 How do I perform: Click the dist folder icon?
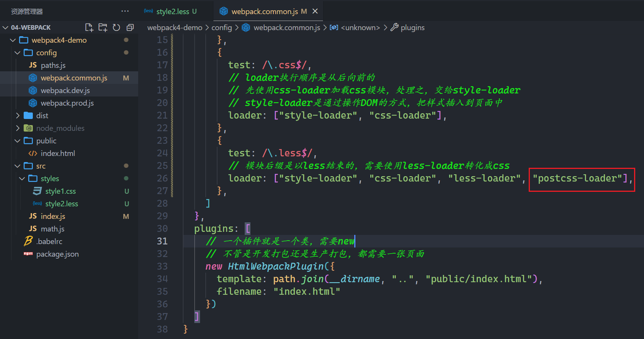click(x=28, y=116)
